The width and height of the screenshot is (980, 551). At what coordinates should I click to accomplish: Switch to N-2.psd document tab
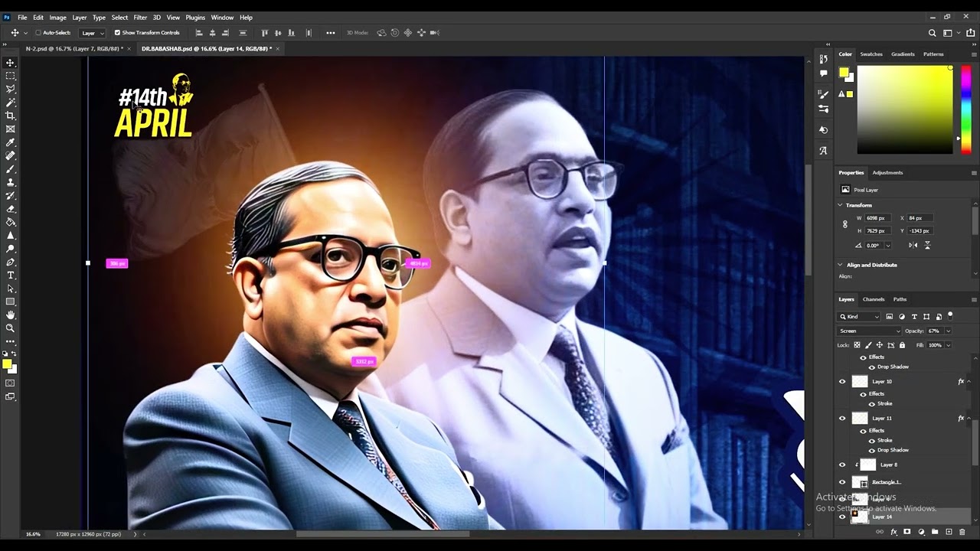pyautogui.click(x=73, y=48)
